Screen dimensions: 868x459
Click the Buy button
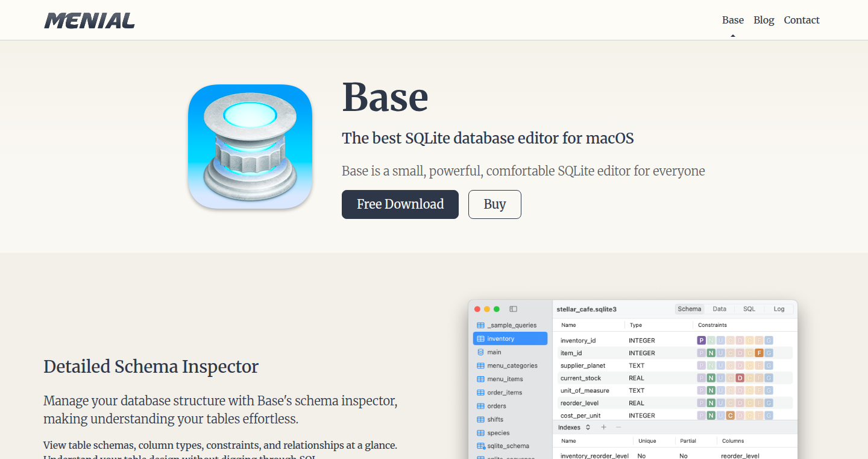(x=495, y=204)
